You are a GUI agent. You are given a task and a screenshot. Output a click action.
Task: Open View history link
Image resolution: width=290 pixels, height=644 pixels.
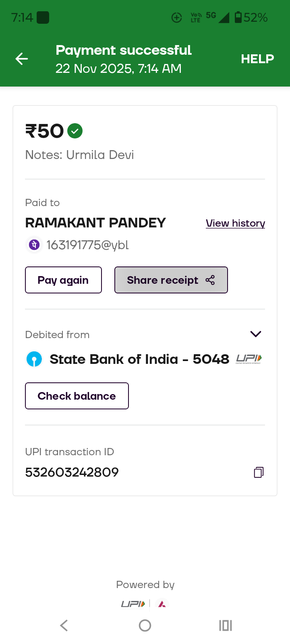[235, 223]
